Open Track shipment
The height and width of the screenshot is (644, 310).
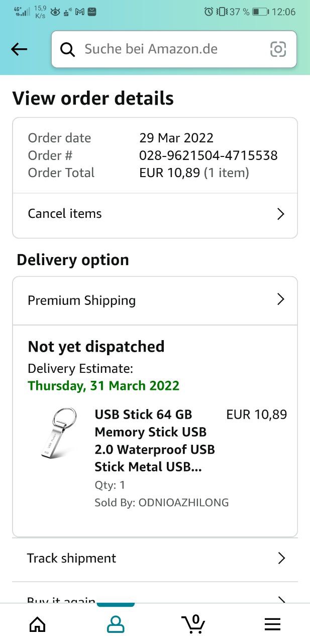click(x=71, y=558)
